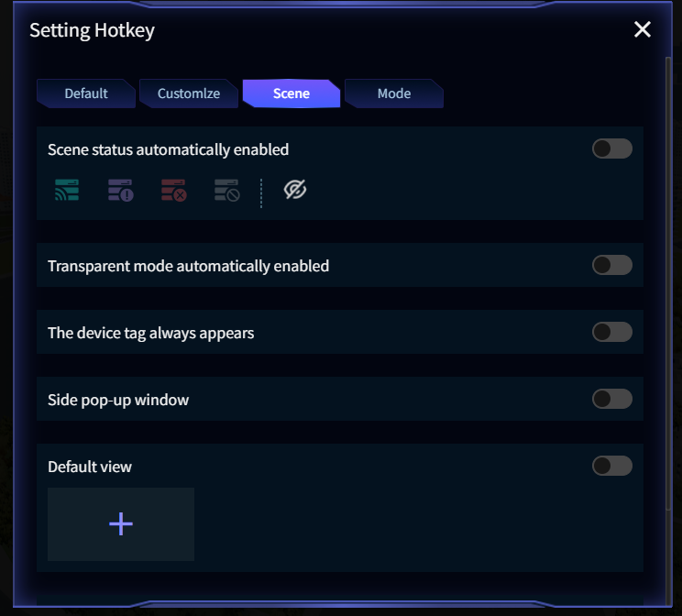
Task: Go to the Mode tab
Action: click(394, 93)
